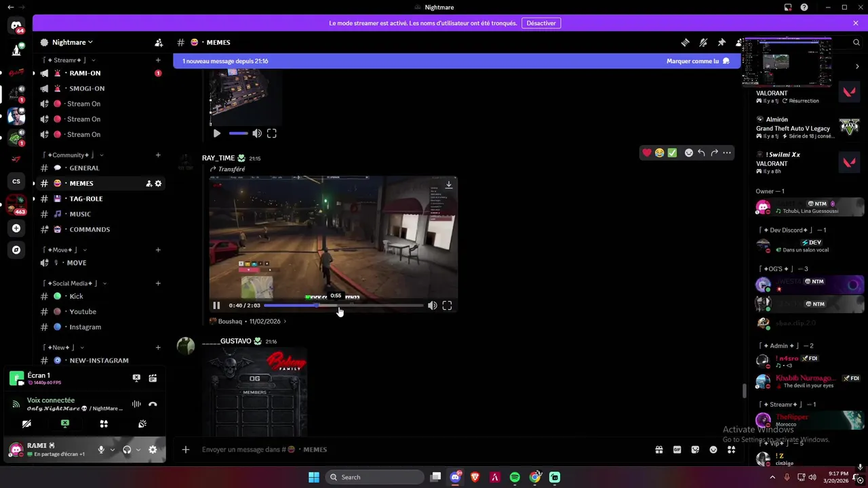Screen dimensions: 868x488
Task: Click Désactiver streamer mode button
Action: (541, 23)
